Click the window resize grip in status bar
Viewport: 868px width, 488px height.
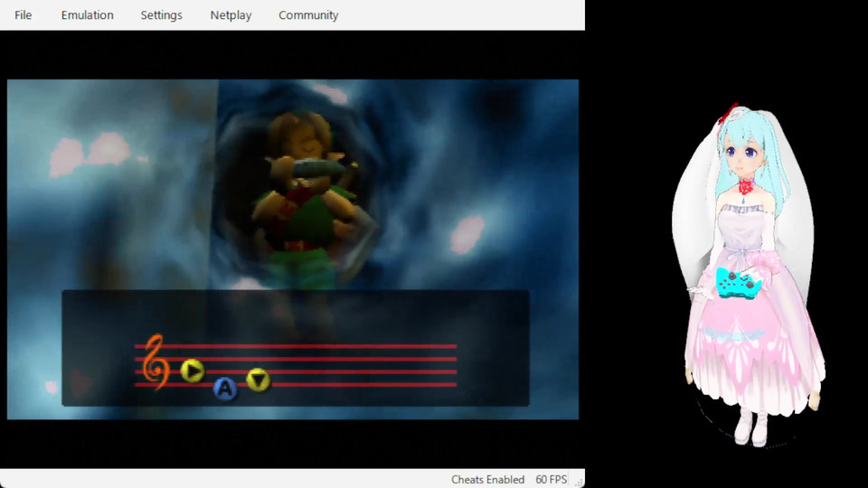tap(579, 482)
